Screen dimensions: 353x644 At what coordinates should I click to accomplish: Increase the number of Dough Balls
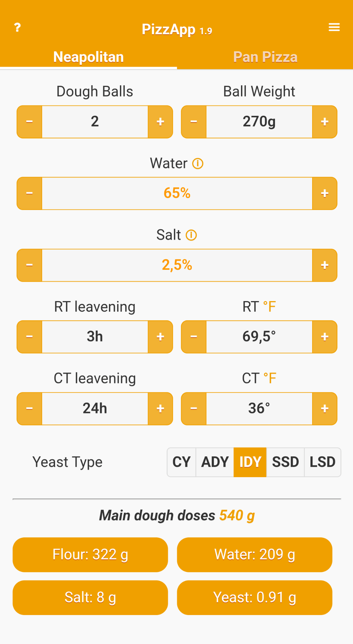point(160,122)
